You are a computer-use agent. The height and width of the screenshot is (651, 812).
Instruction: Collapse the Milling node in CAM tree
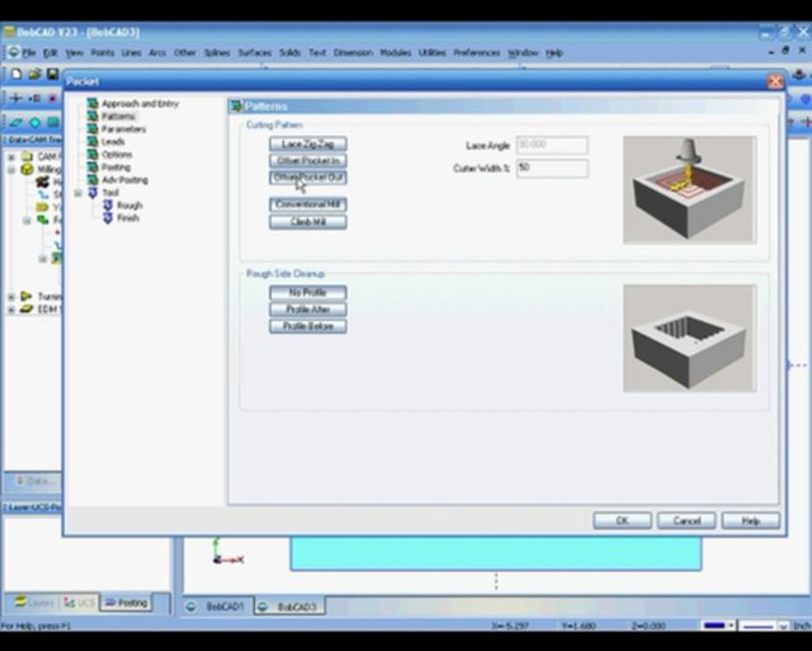coord(11,170)
